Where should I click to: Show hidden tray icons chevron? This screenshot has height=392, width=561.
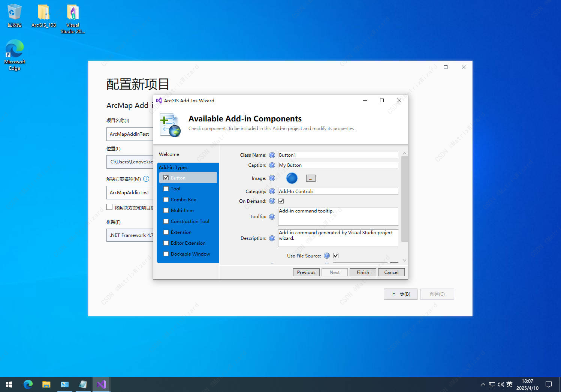coord(483,385)
